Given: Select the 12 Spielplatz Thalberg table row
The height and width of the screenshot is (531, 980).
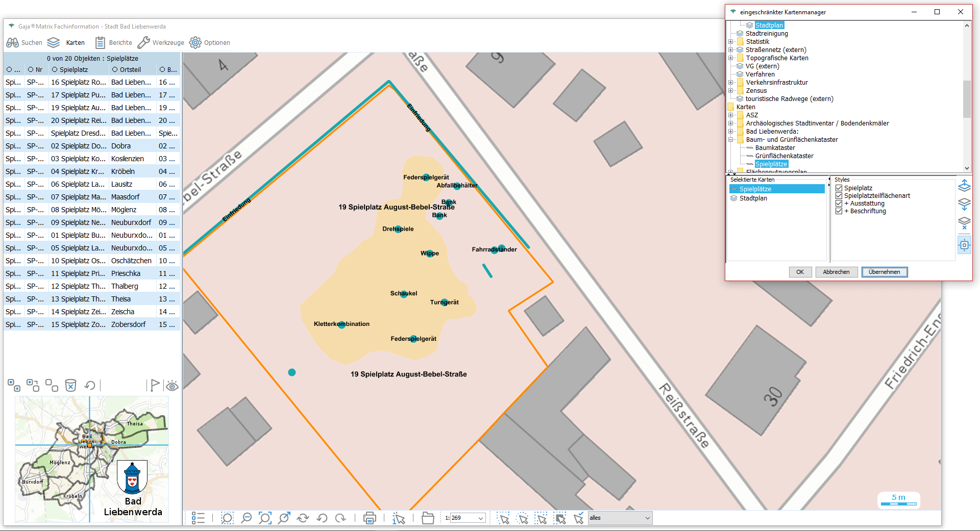Looking at the screenshot, I should tap(92, 286).
